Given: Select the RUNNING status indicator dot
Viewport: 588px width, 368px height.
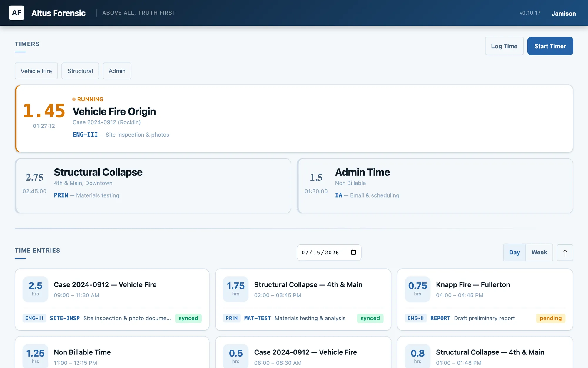Looking at the screenshot, I should point(74,100).
